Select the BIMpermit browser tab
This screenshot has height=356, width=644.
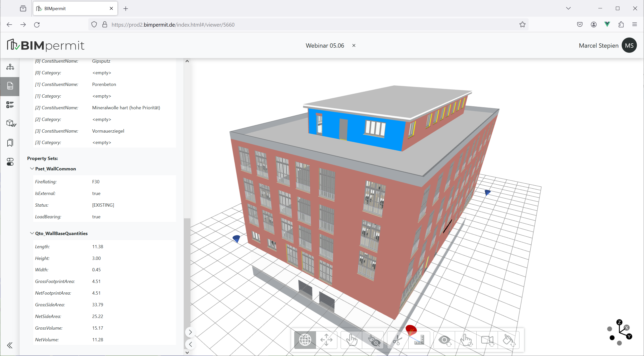(x=75, y=8)
